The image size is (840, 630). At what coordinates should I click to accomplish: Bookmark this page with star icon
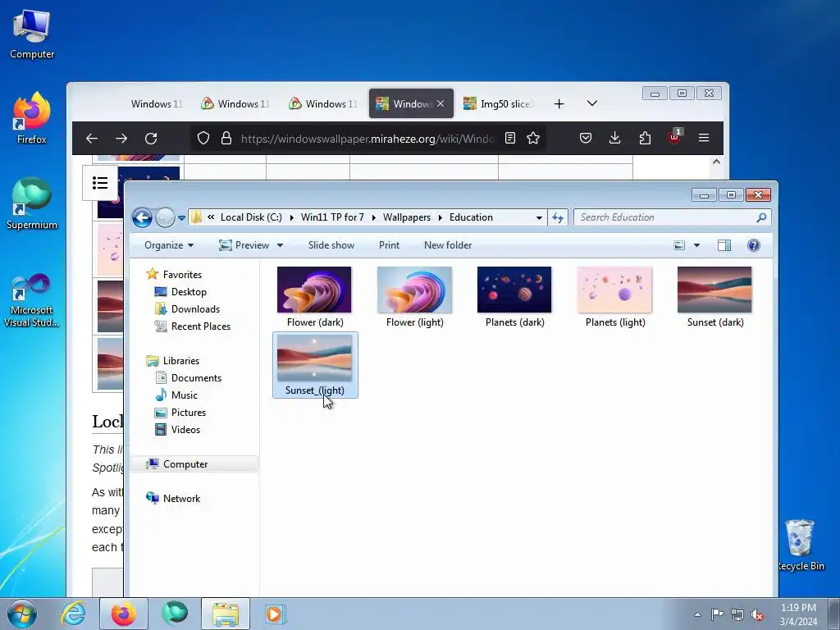[x=533, y=138]
